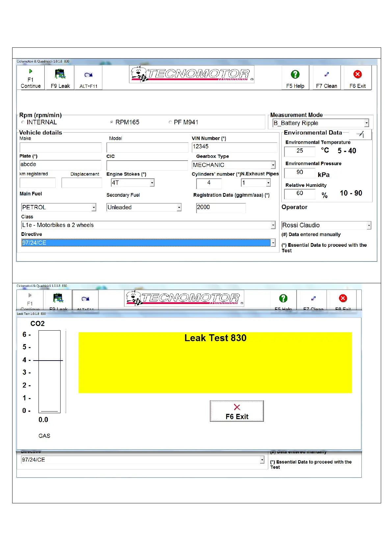The height and width of the screenshot is (554, 392).
Task: Click the Tecnomotor logo banner
Action: pyautogui.click(x=192, y=74)
